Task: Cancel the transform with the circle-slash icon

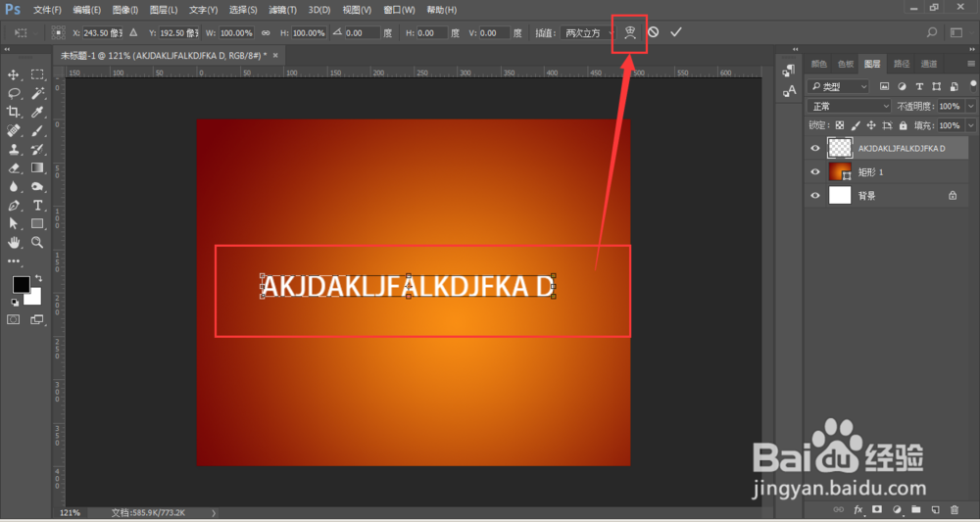Action: click(x=653, y=32)
